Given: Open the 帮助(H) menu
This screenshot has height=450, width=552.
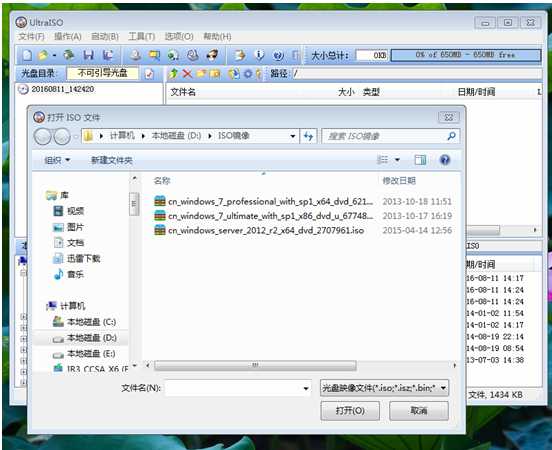Looking at the screenshot, I should tap(217, 37).
